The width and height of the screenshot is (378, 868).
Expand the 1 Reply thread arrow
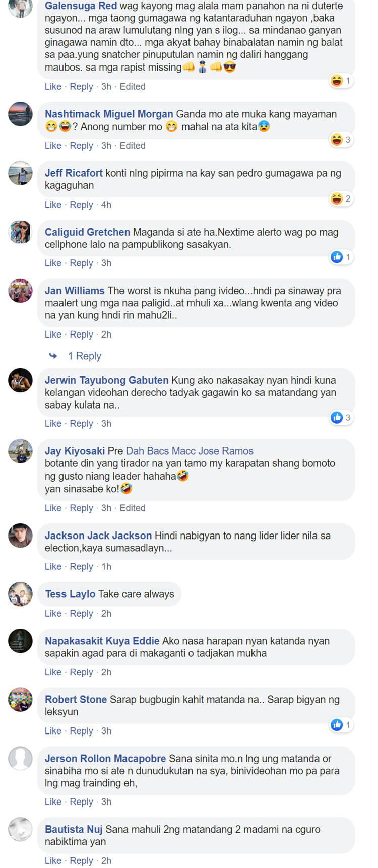point(53,356)
